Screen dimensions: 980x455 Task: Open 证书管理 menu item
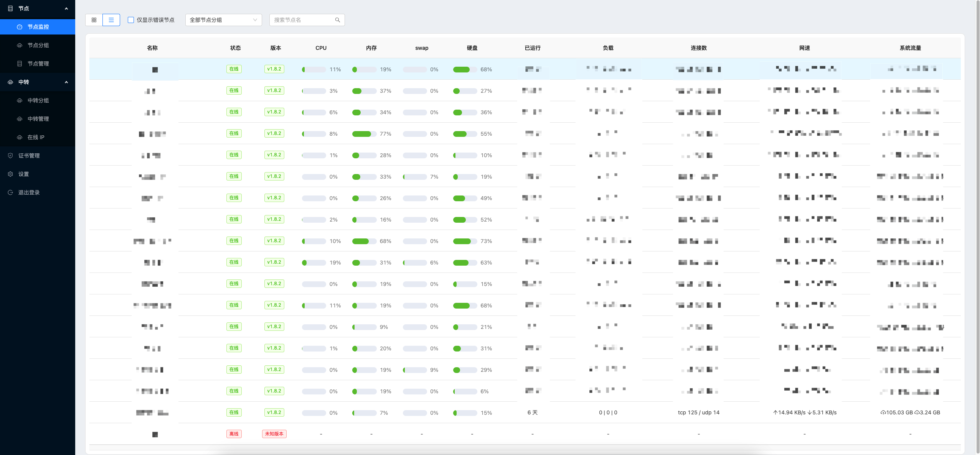38,156
